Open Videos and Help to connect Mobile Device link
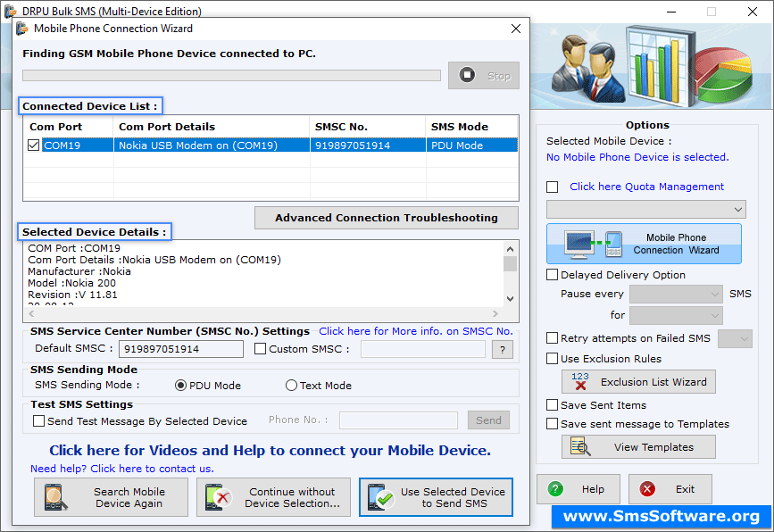 click(x=270, y=451)
